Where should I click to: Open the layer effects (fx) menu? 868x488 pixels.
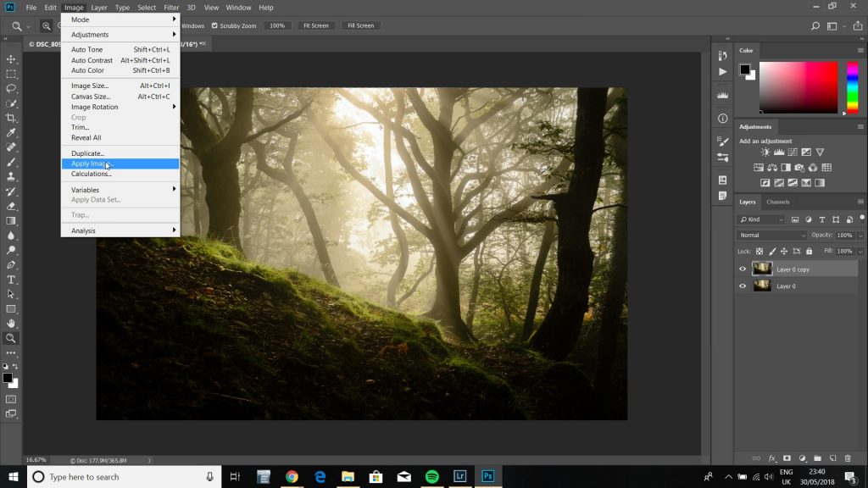point(771,457)
